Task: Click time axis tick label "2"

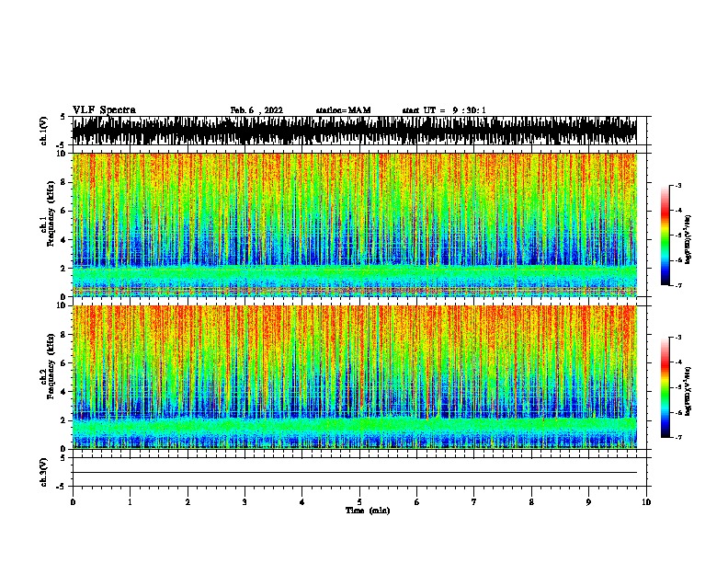Action: click(x=188, y=502)
